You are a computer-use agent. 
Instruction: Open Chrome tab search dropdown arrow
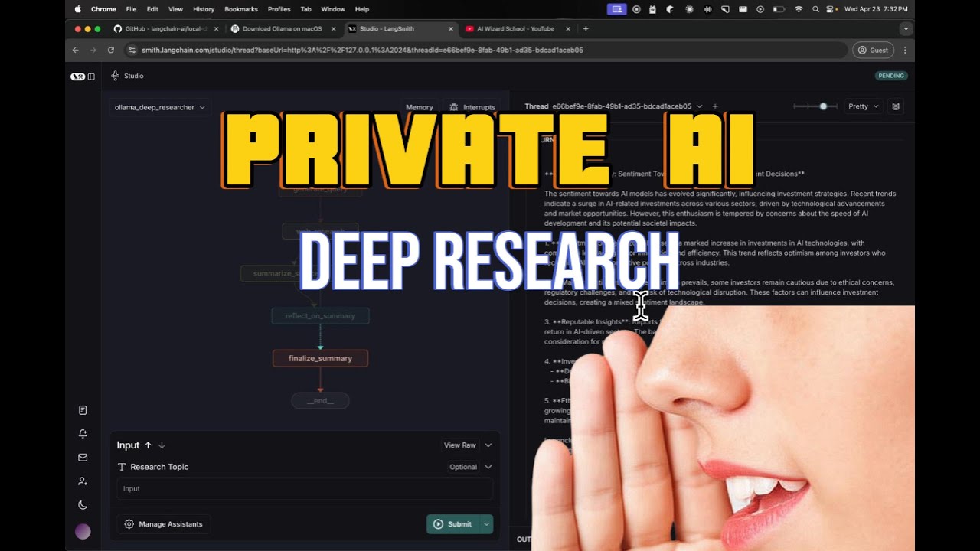(x=906, y=28)
